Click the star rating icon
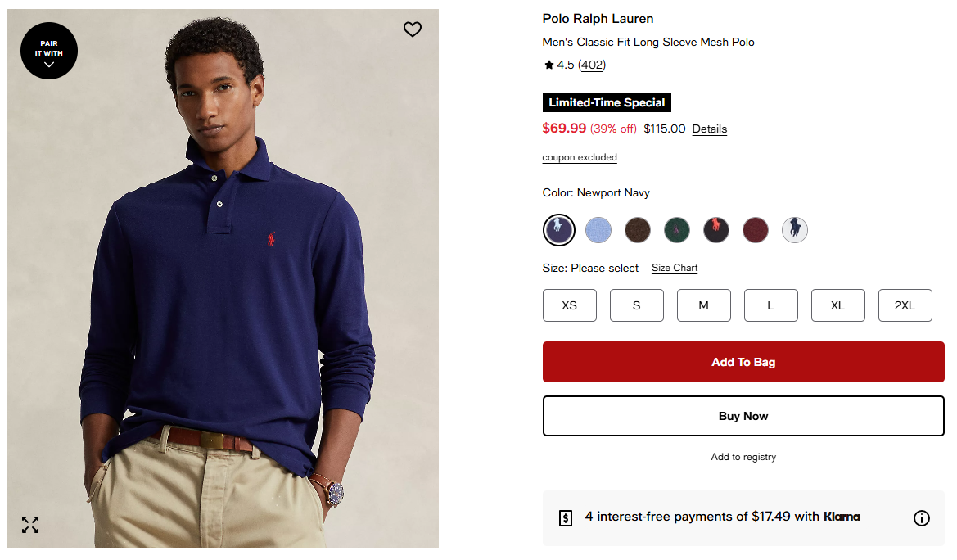The width and height of the screenshot is (957, 560). pyautogui.click(x=548, y=65)
